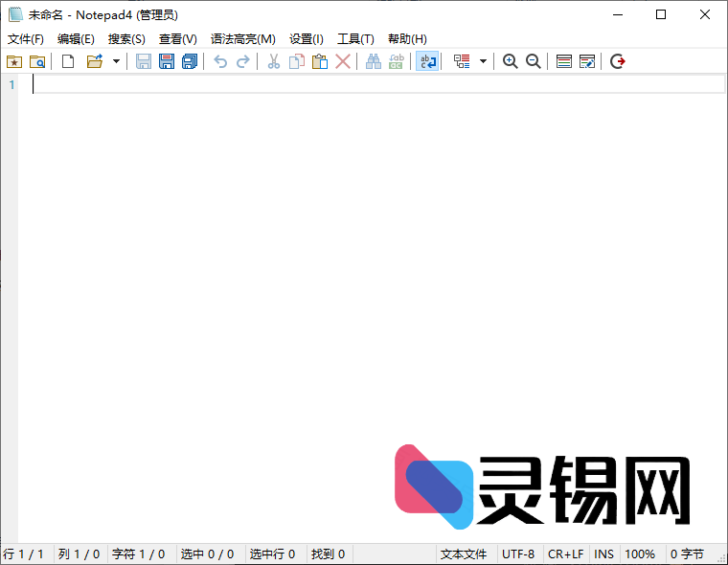Image resolution: width=728 pixels, height=565 pixels.
Task: Click the Save As icon
Action: tap(167, 61)
